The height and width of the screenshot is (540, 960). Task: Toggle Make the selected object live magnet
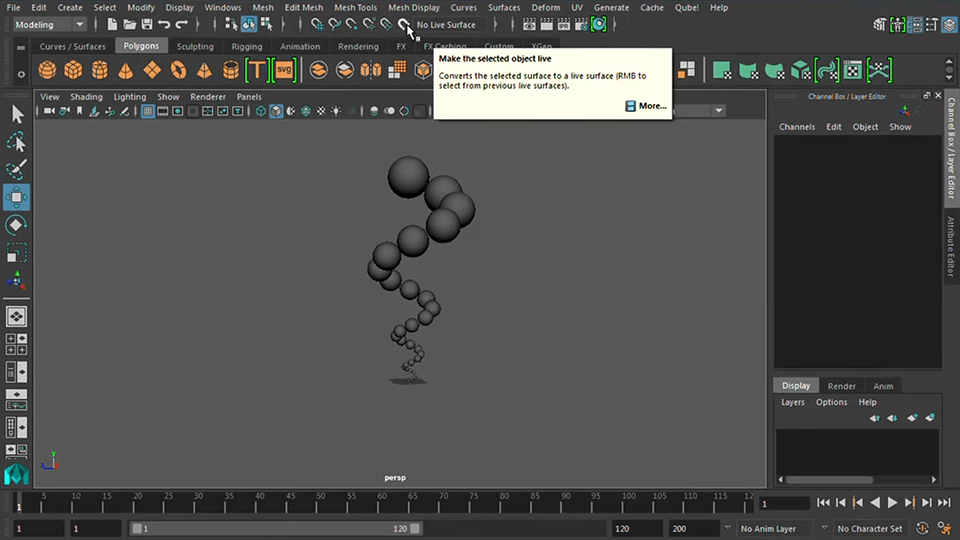click(403, 24)
